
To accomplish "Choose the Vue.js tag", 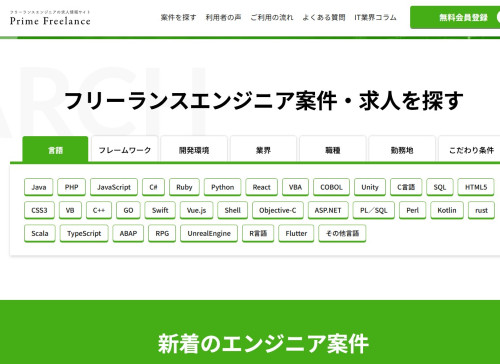I will [196, 210].
